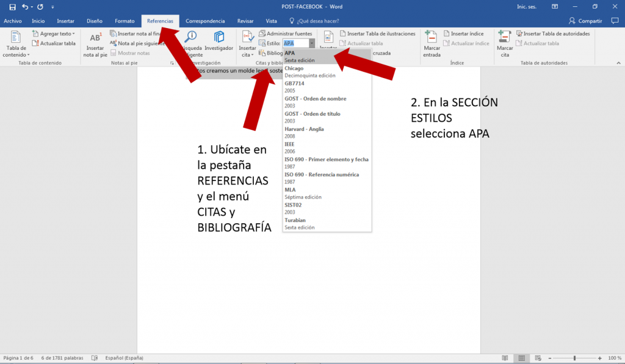Select Turabian Sexta edición style

coord(327,223)
